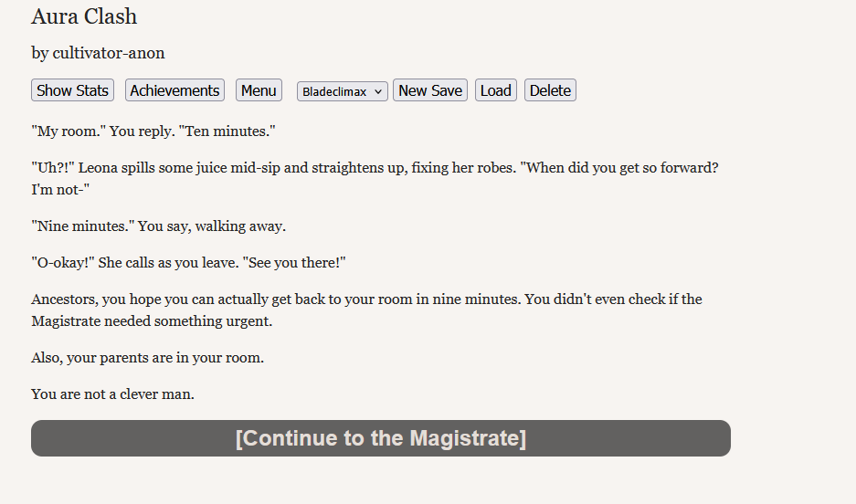Click the line "O-okay!" She calls as you leave
The image size is (856, 504).
click(188, 263)
